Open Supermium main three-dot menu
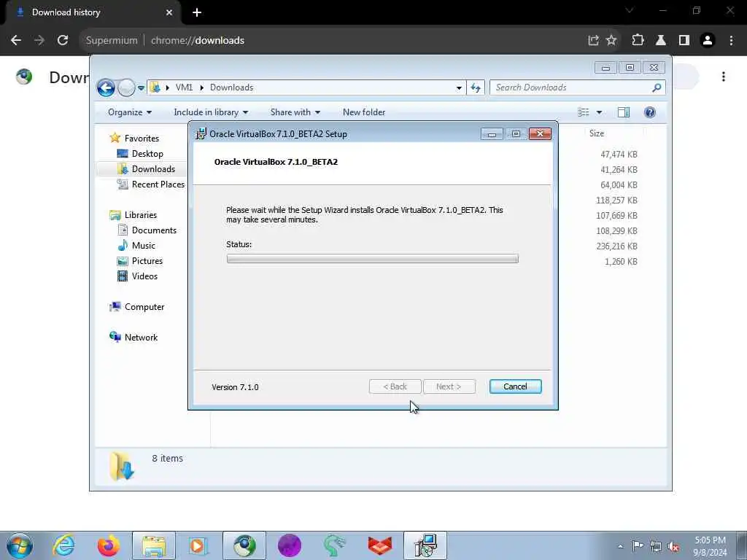This screenshot has width=747, height=560. (731, 41)
